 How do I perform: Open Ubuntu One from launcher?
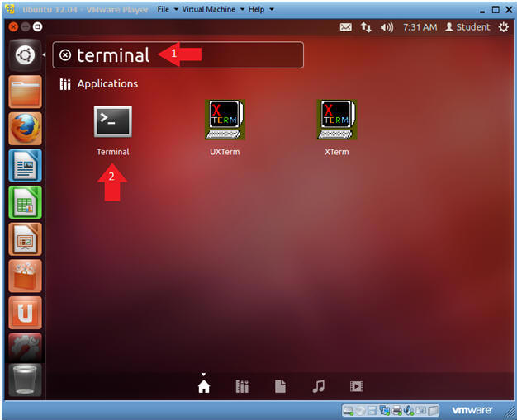[25, 313]
